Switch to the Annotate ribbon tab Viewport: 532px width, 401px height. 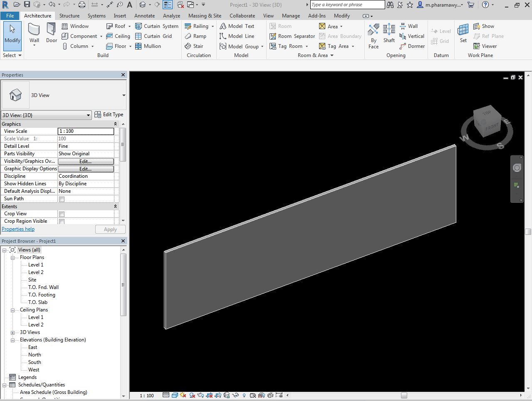[144, 16]
